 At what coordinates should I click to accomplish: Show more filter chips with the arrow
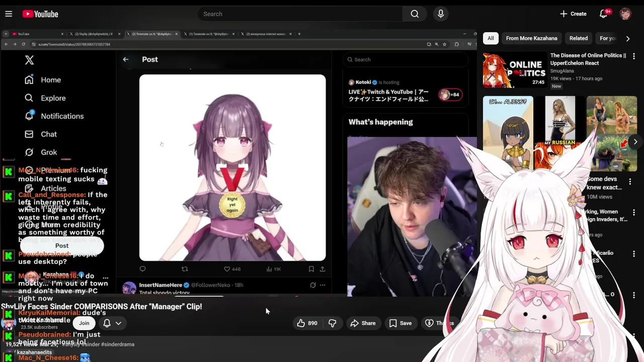[627, 38]
